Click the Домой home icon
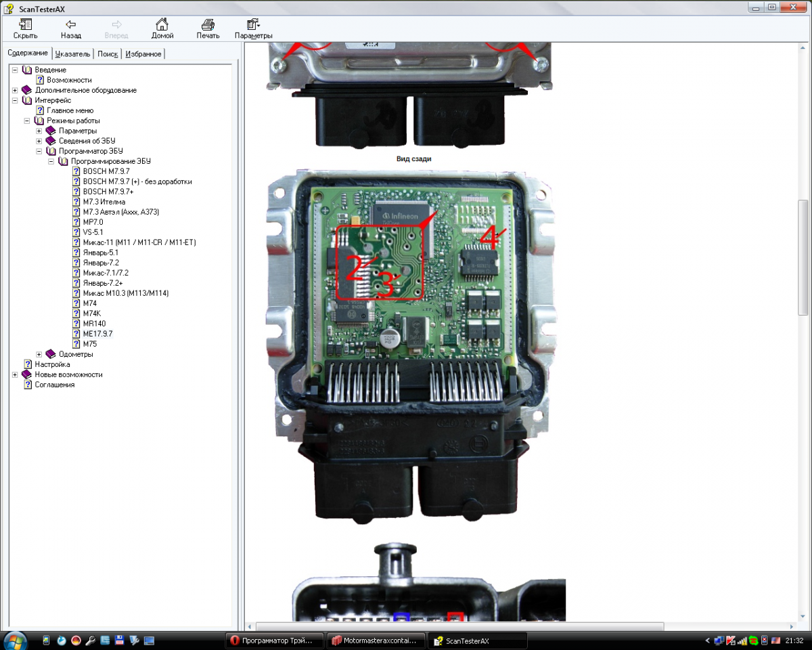This screenshot has height=650, width=812. click(162, 25)
